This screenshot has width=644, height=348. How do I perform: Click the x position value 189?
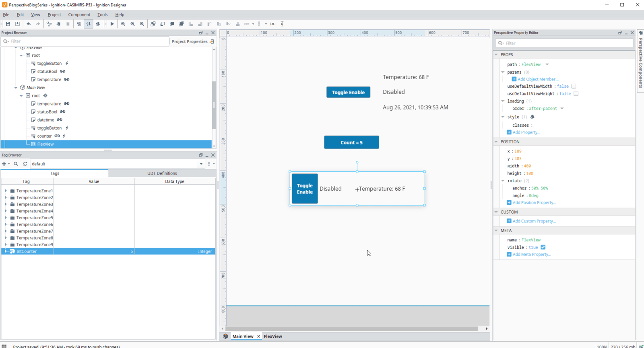518,151
